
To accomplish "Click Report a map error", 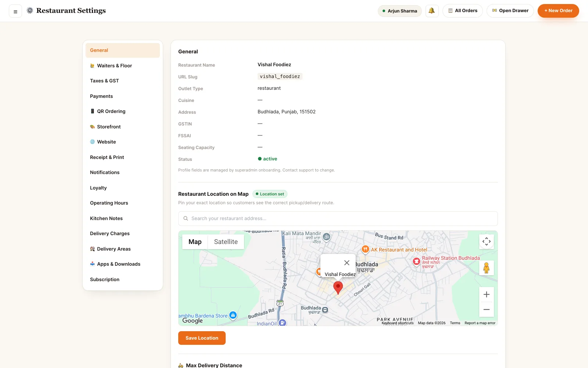I will 480,323.
